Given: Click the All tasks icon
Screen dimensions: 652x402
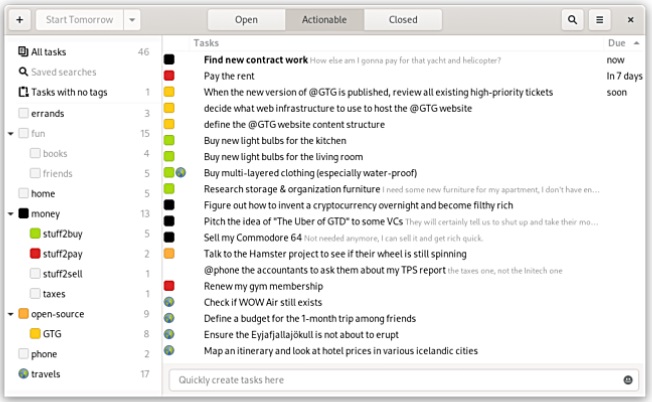Looking at the screenshot, I should coord(23,52).
